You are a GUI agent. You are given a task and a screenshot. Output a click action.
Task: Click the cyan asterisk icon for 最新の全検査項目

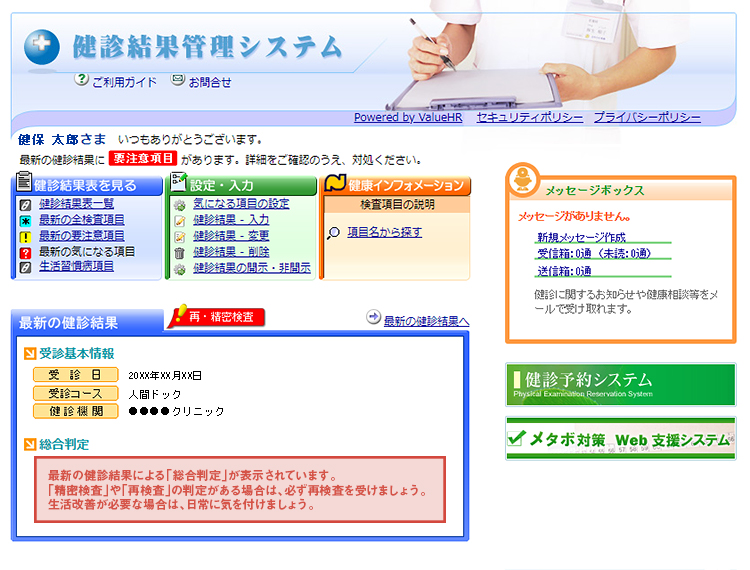click(25, 221)
